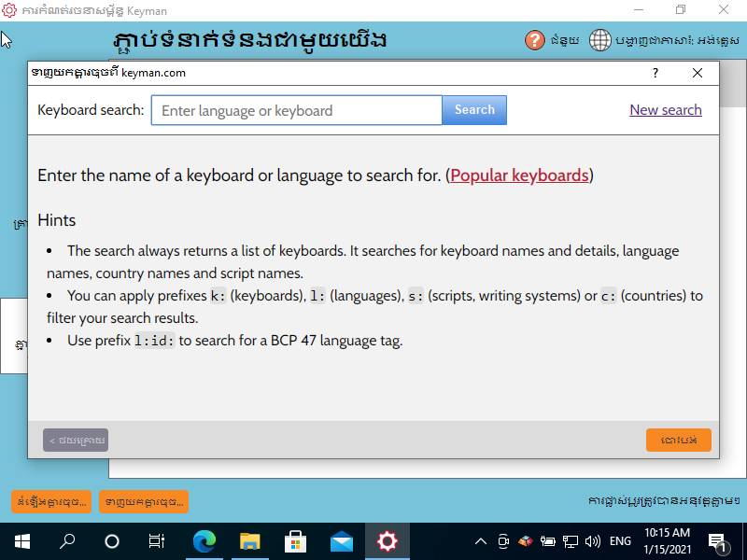
Task: Click the install keyboard orange button
Action: [51, 501]
